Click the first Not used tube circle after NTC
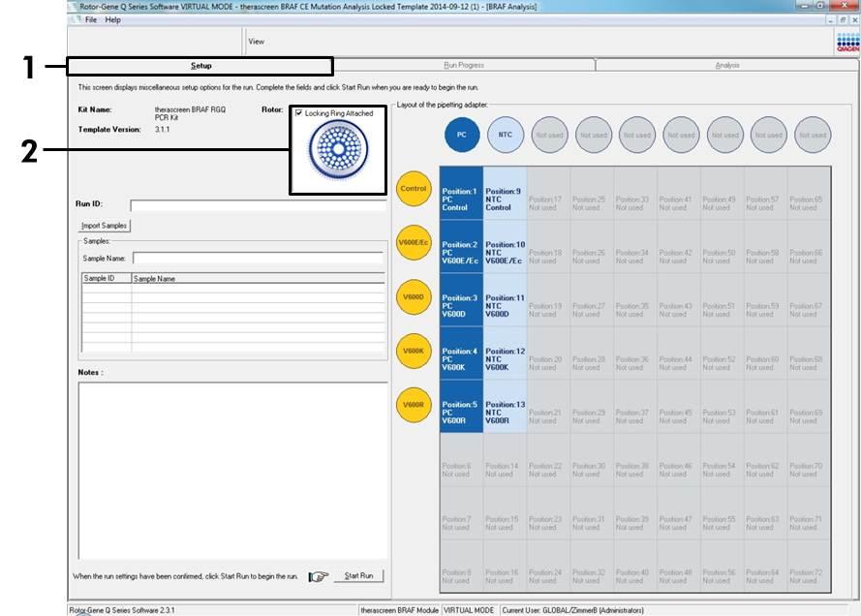861x616 pixels. click(x=550, y=135)
